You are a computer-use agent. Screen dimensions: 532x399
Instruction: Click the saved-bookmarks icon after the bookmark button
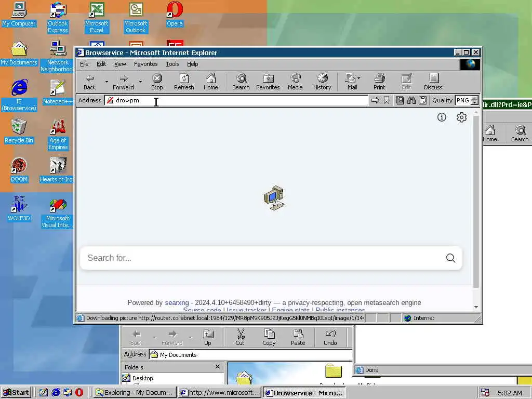(x=400, y=100)
